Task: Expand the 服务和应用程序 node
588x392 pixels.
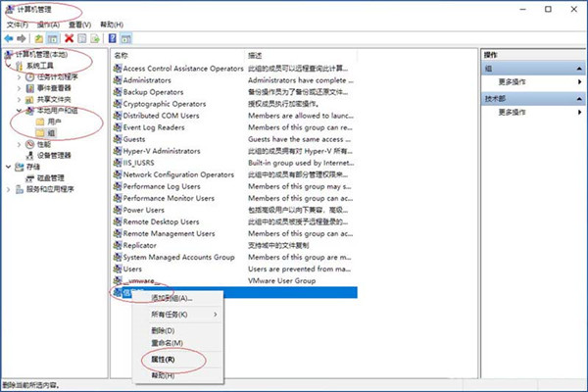Action: pos(9,189)
